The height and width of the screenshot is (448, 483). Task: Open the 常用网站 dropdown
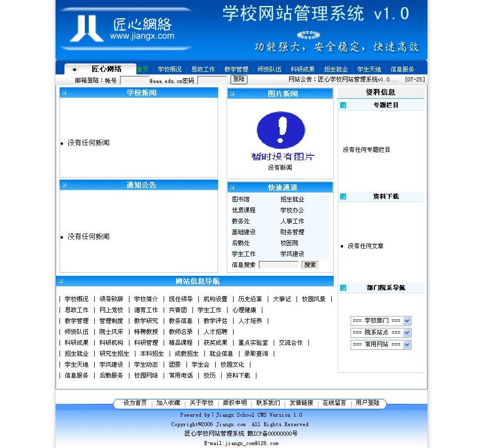[x=381, y=344]
